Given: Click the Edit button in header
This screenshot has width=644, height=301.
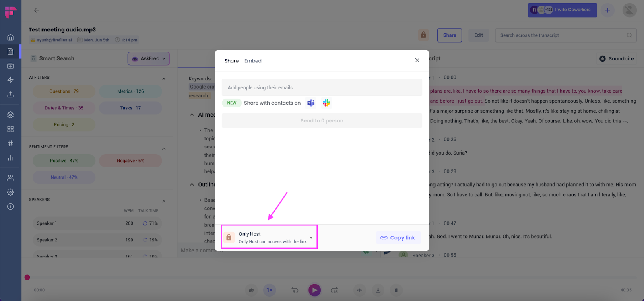Looking at the screenshot, I should [479, 35].
